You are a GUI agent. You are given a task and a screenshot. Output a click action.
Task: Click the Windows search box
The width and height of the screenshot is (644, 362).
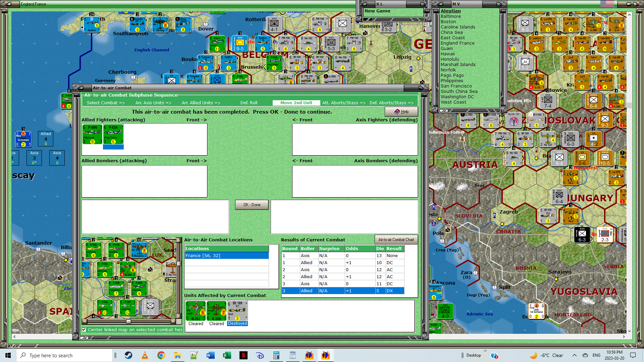click(x=64, y=355)
